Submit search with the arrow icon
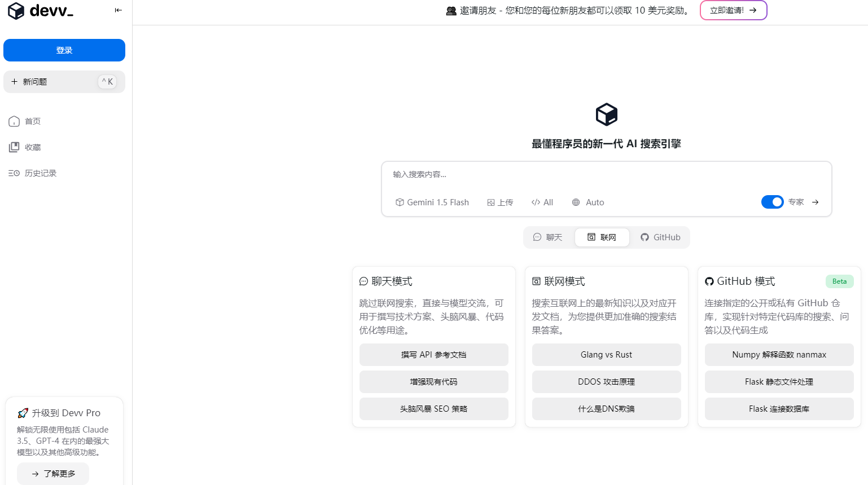Viewport: 868px width, 485px height. coord(815,202)
